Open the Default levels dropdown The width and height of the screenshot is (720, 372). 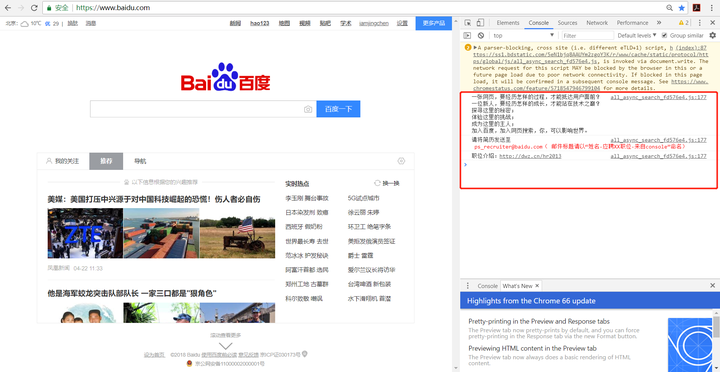click(637, 35)
